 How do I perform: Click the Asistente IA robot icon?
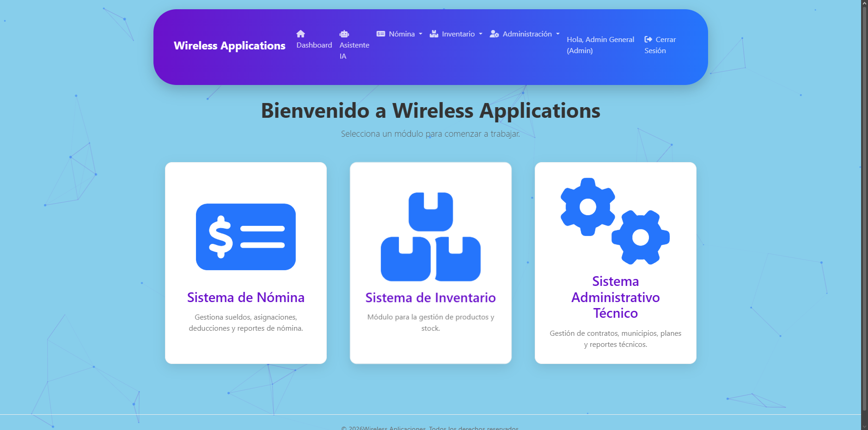click(x=344, y=34)
